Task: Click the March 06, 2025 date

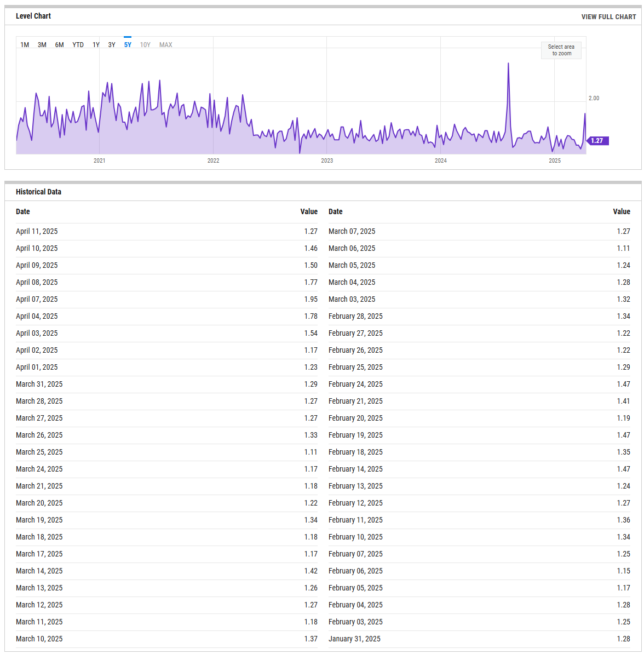Action: pyautogui.click(x=352, y=248)
